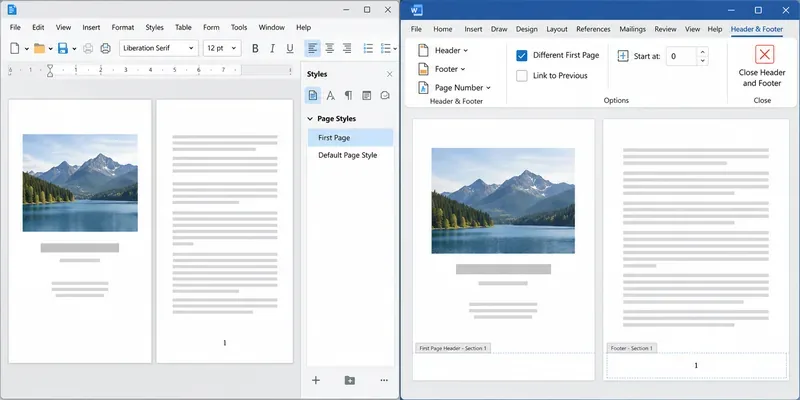800x400 pixels.
Task: Open the three-dots more options in Styles
Action: coord(384,380)
